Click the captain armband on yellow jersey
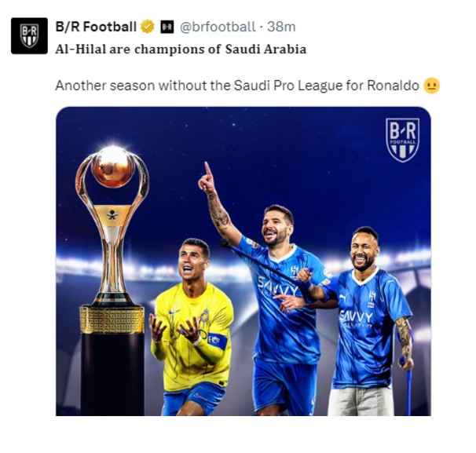Image resolution: width=476 pixels, height=453 pixels. (218, 340)
